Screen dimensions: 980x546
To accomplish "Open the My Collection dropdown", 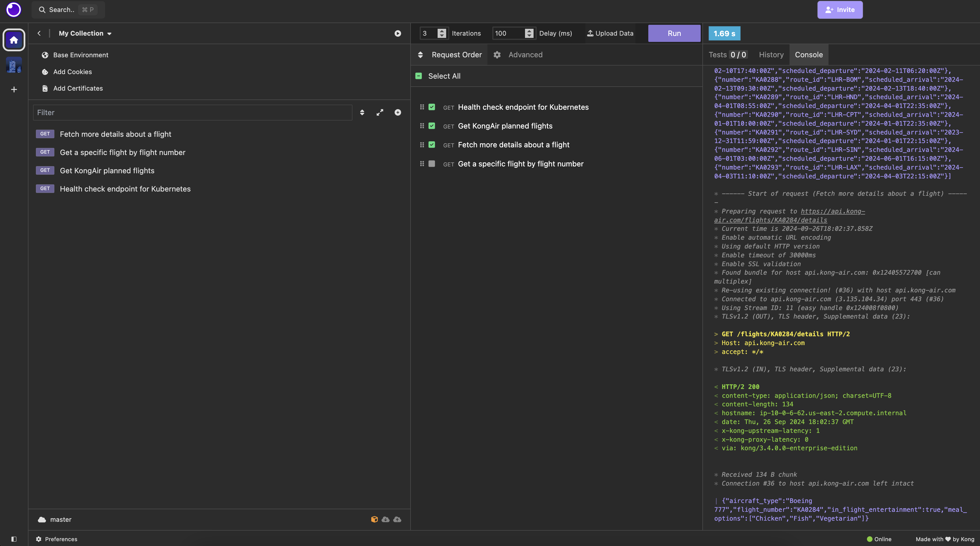I will point(85,33).
